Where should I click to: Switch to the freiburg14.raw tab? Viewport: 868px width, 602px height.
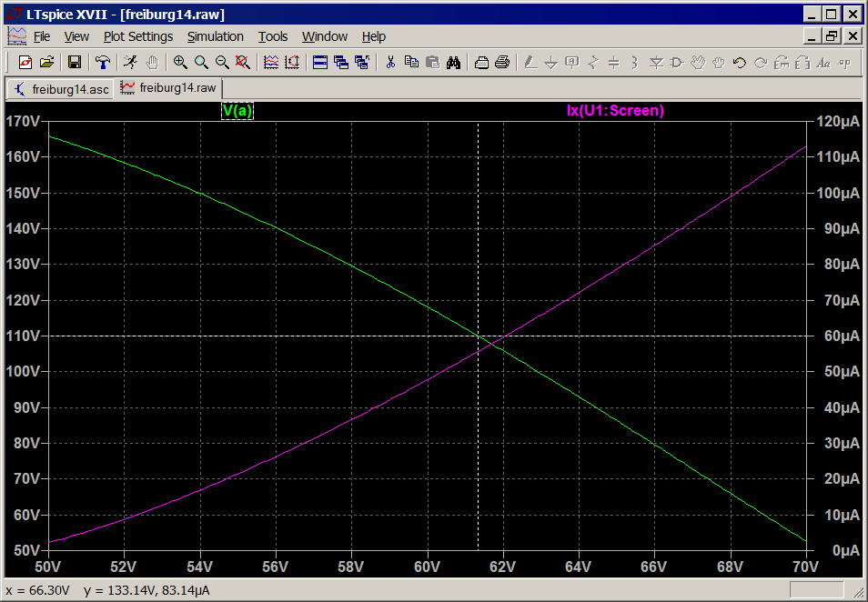(x=168, y=88)
